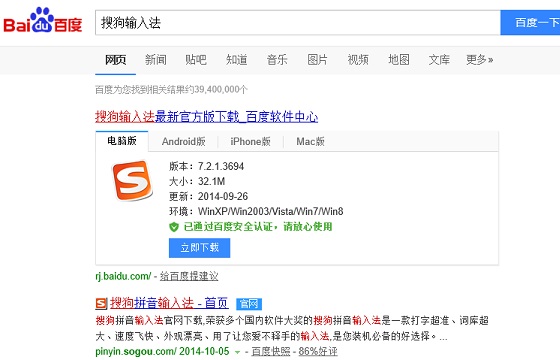Go to the 文库 tab

pyautogui.click(x=439, y=60)
